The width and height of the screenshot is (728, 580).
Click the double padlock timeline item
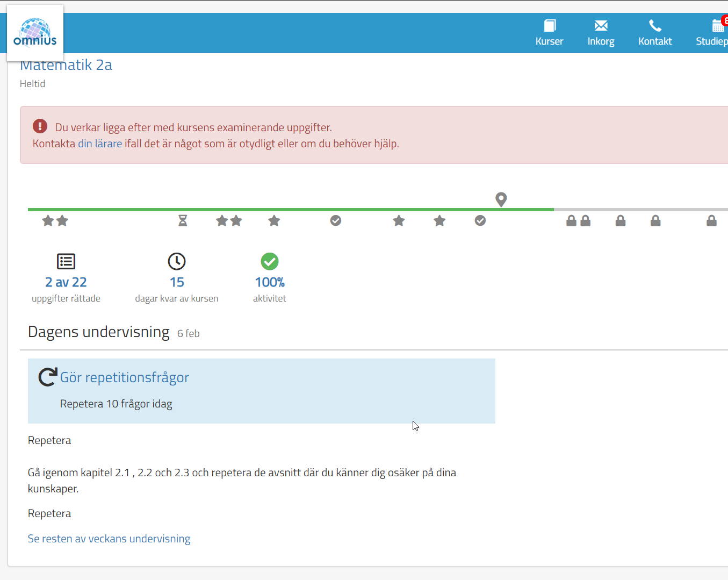click(x=578, y=221)
